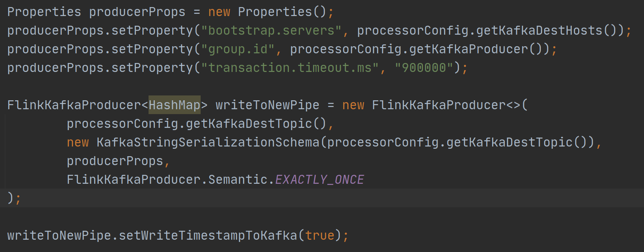Click the producerProps constructor argument line
The width and height of the screenshot is (644, 252).
coord(115,161)
